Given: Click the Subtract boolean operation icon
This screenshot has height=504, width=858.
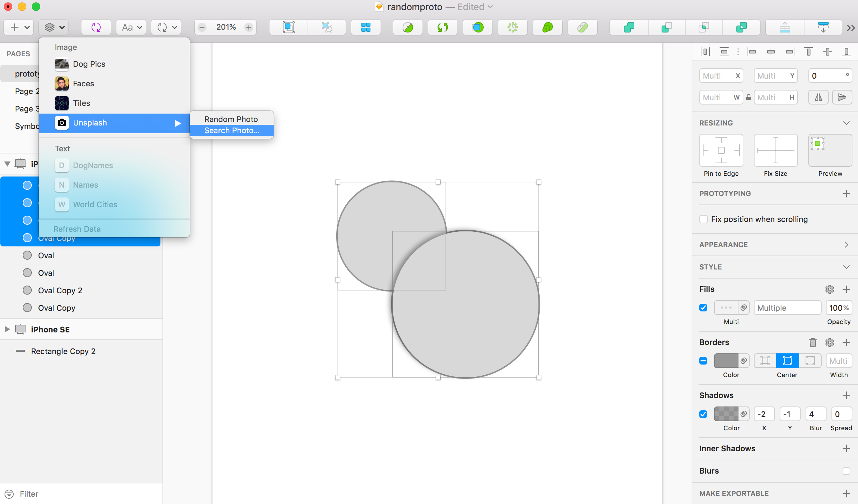Looking at the screenshot, I should tap(666, 27).
